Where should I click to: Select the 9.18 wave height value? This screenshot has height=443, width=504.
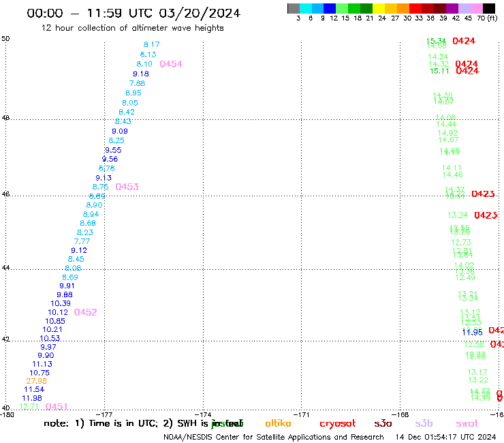point(141,74)
